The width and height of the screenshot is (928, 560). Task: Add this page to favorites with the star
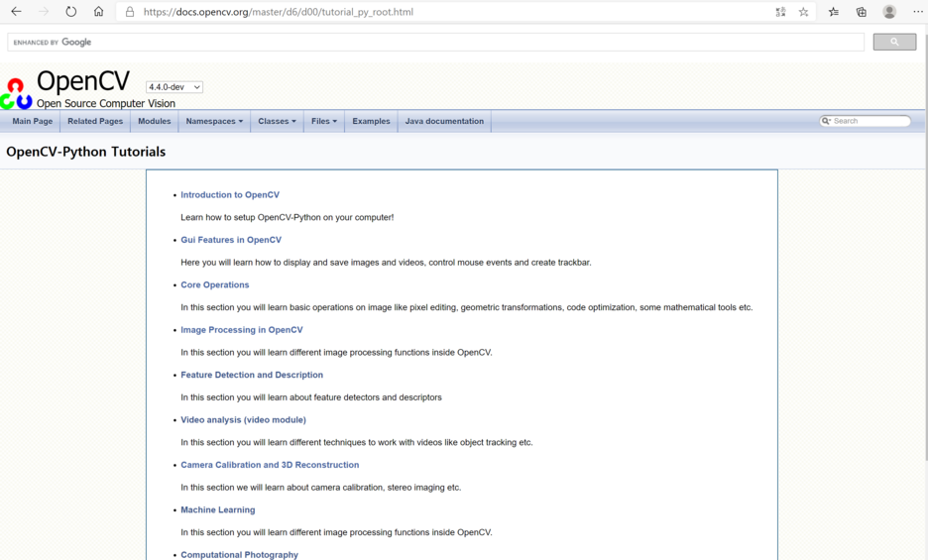click(803, 12)
